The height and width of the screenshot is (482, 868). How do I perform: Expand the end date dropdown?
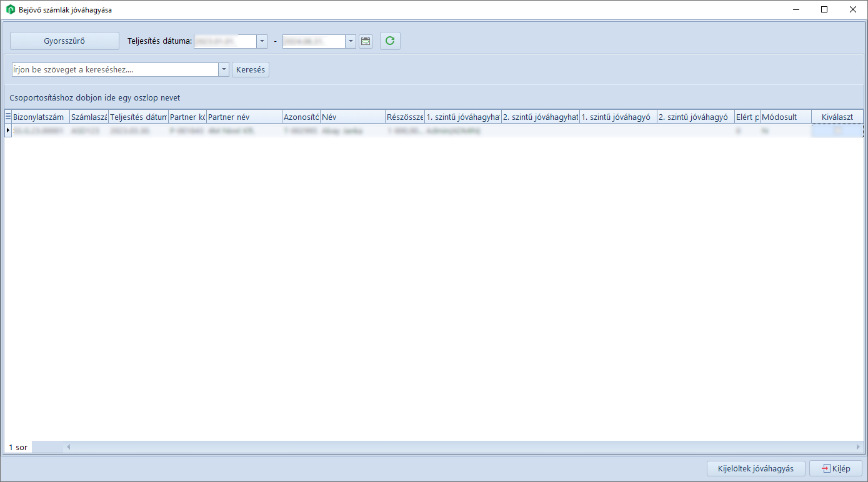click(351, 41)
